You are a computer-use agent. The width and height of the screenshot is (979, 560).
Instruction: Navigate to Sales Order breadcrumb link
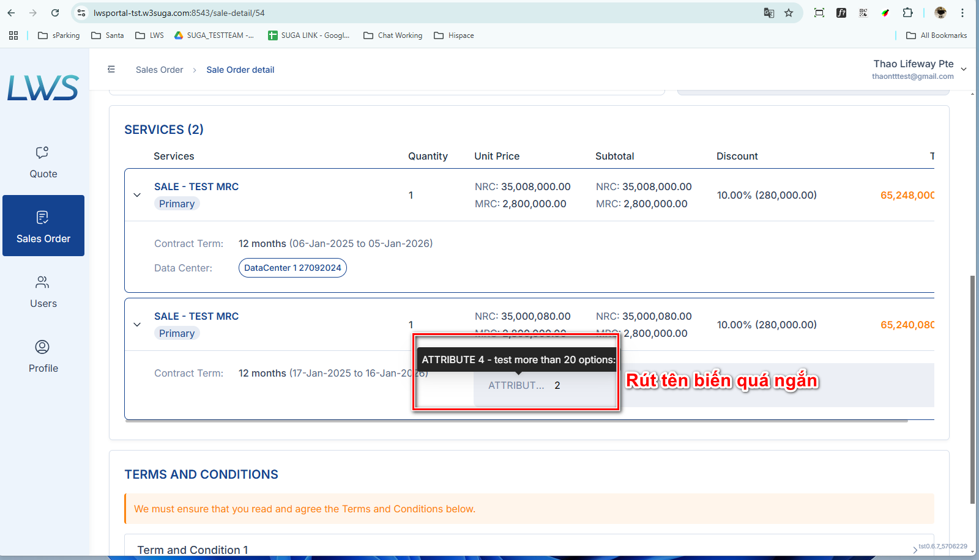pyautogui.click(x=159, y=70)
